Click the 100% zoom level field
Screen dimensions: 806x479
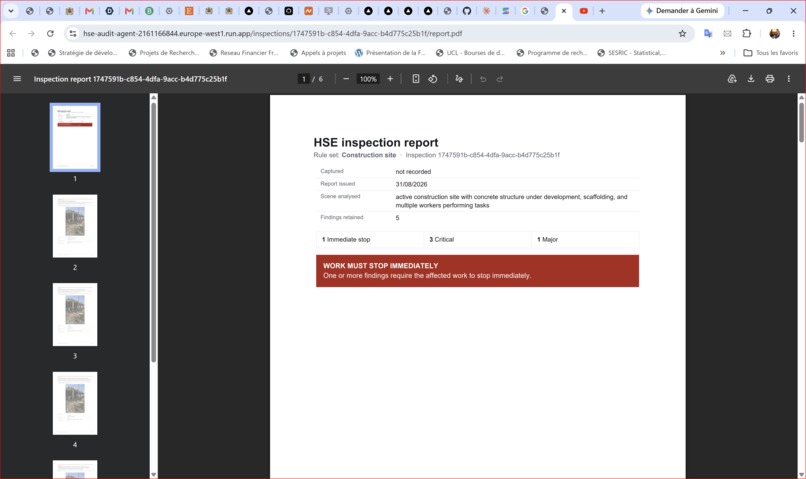click(368, 79)
